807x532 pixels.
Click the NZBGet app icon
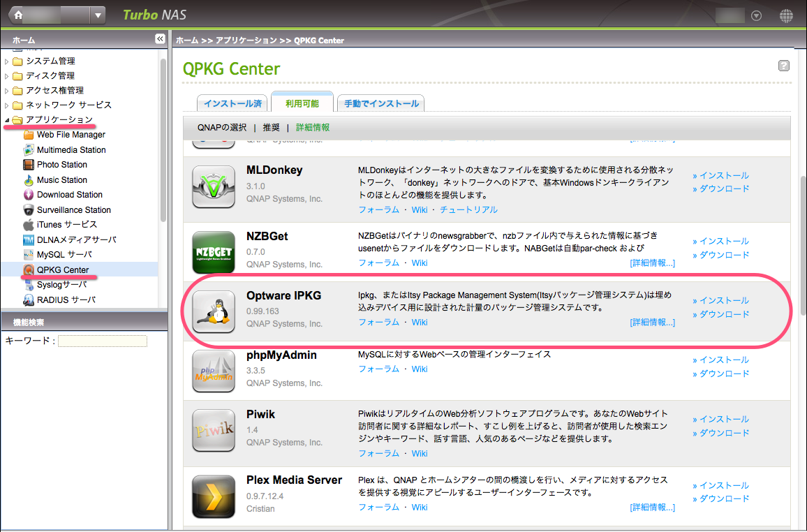pos(214,252)
